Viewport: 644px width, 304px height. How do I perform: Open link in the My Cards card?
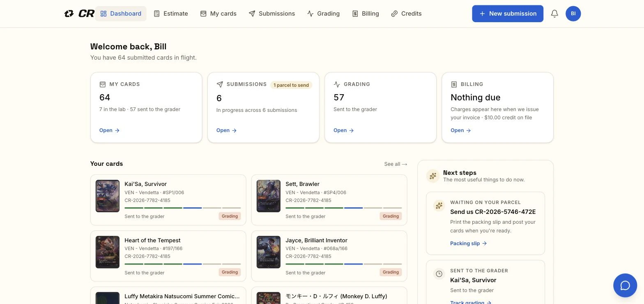(109, 130)
